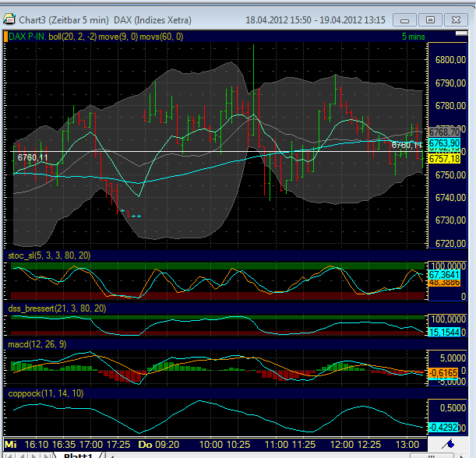Image resolution: width=476 pixels, height=458 pixels.
Task: Click the 11:25 time axis label
Action: [304, 445]
